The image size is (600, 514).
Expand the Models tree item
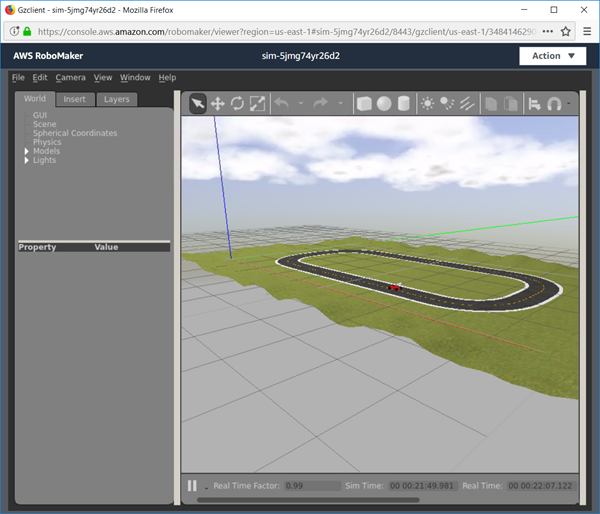tap(27, 151)
